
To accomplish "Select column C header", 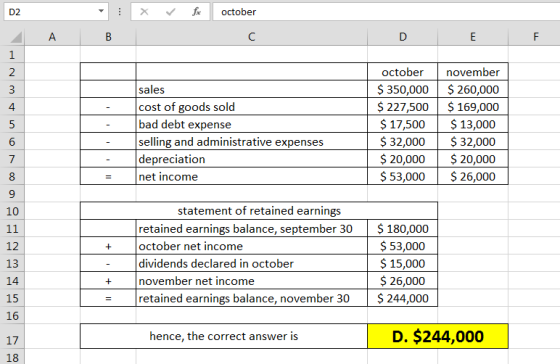I will pos(251,37).
